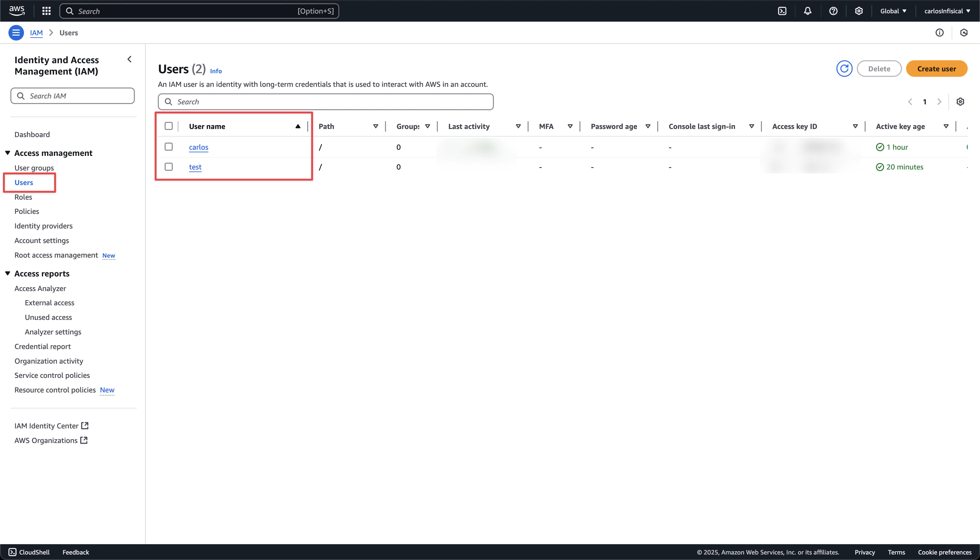Image resolution: width=980 pixels, height=560 pixels.
Task: Open Identity providers in the sidebar
Action: [x=43, y=226]
